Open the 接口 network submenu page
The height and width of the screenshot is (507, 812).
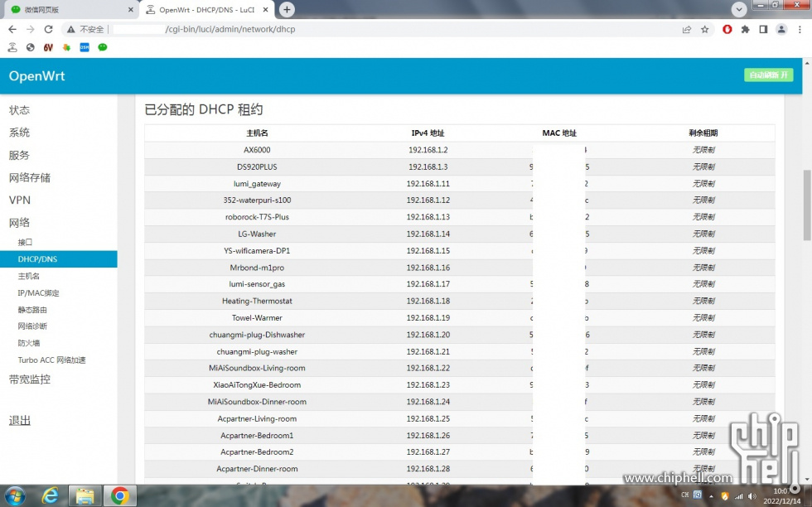25,243
